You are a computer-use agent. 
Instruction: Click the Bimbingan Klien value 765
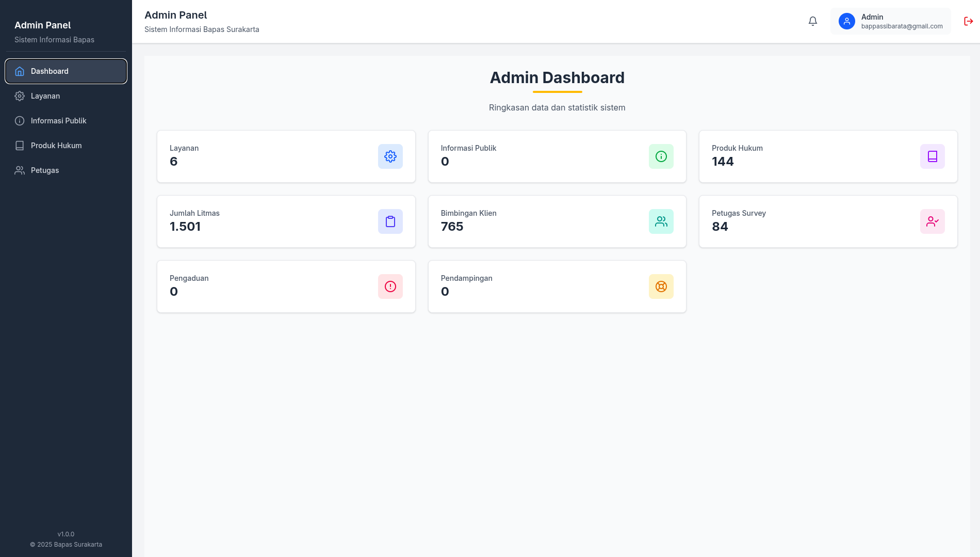(x=452, y=227)
